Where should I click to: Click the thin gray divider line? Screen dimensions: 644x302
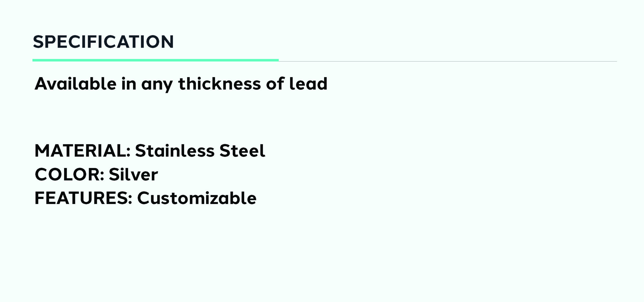[448, 61]
